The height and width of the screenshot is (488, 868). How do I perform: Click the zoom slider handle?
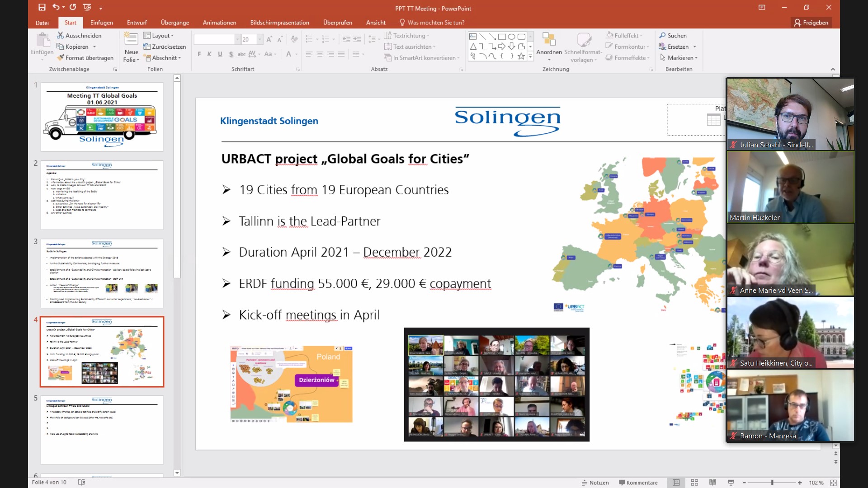coord(772,483)
